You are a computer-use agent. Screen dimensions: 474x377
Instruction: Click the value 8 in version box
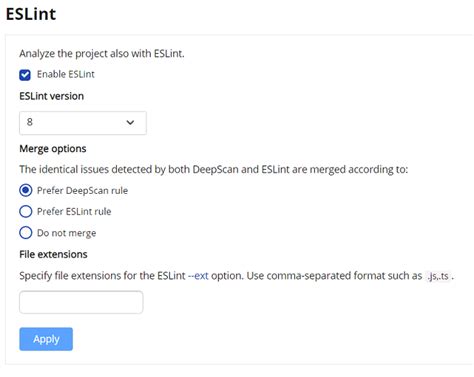(30, 122)
